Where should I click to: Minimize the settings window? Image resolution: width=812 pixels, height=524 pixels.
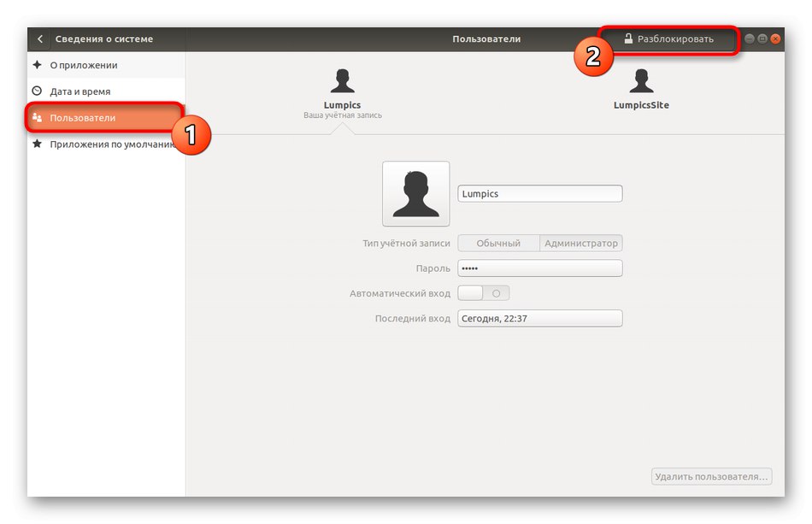click(x=750, y=38)
